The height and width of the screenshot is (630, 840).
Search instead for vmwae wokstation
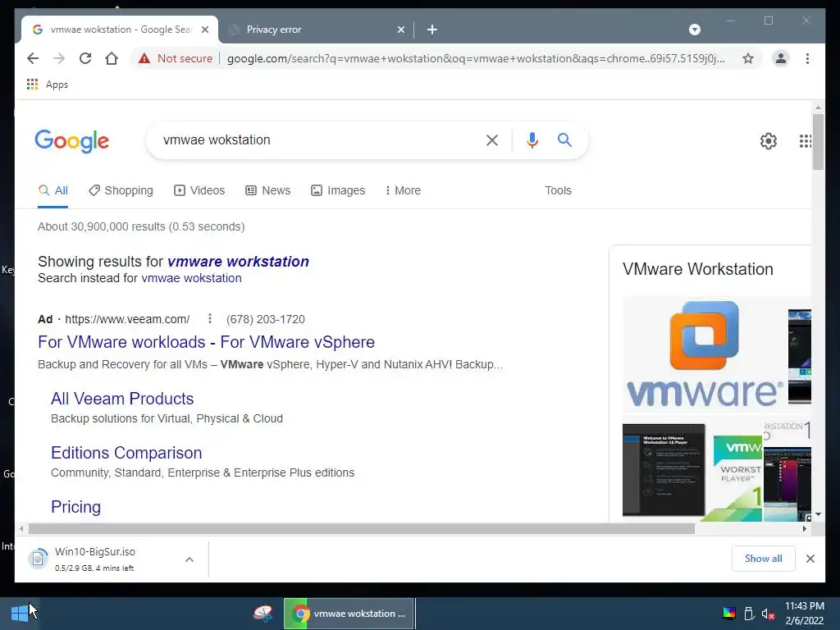pyautogui.click(x=191, y=278)
